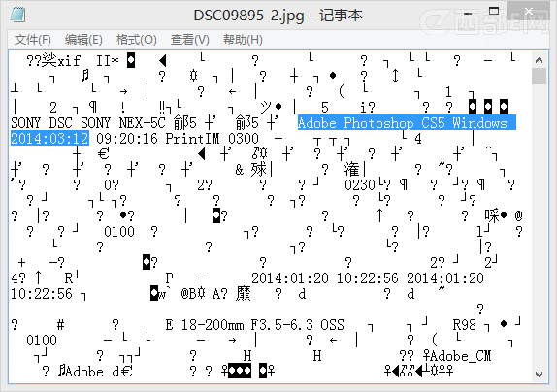Click the empty scrollbar track below the thumb
This screenshot has height=392, width=557.
539,225
